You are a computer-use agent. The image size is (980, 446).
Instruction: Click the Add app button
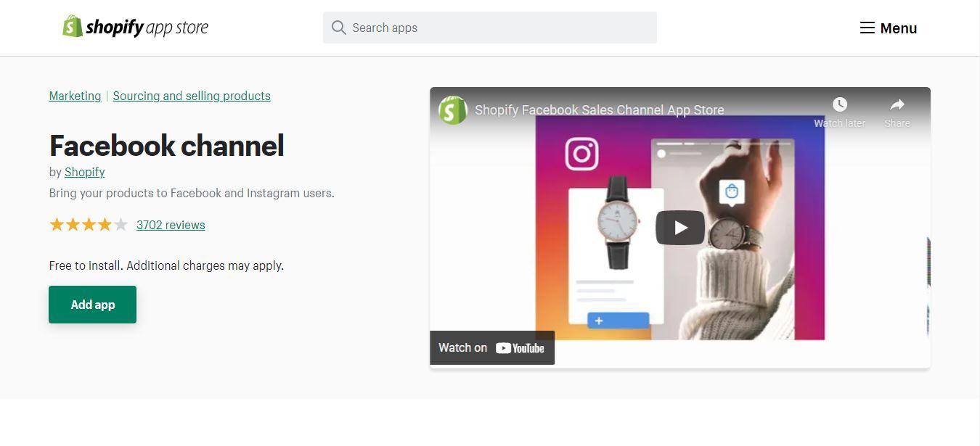(92, 305)
